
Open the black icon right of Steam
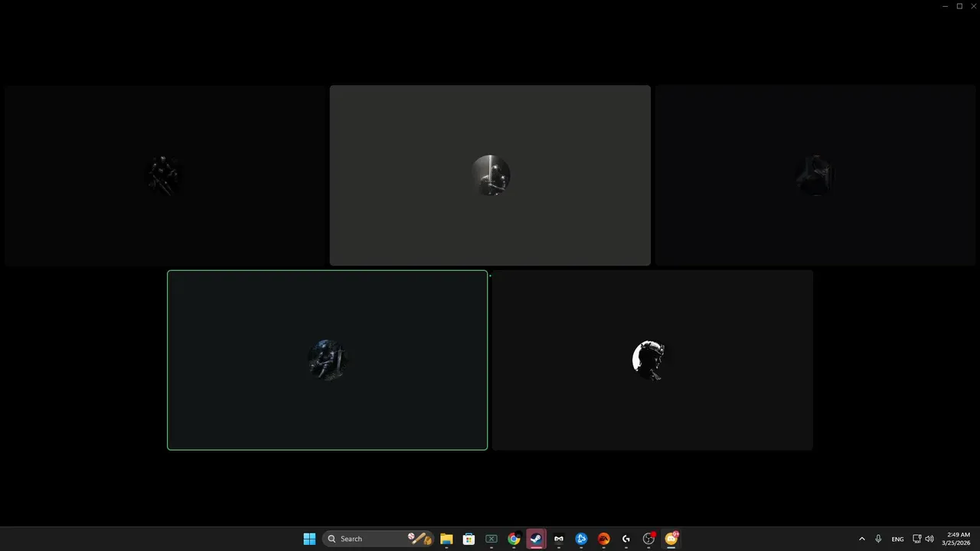pos(559,539)
